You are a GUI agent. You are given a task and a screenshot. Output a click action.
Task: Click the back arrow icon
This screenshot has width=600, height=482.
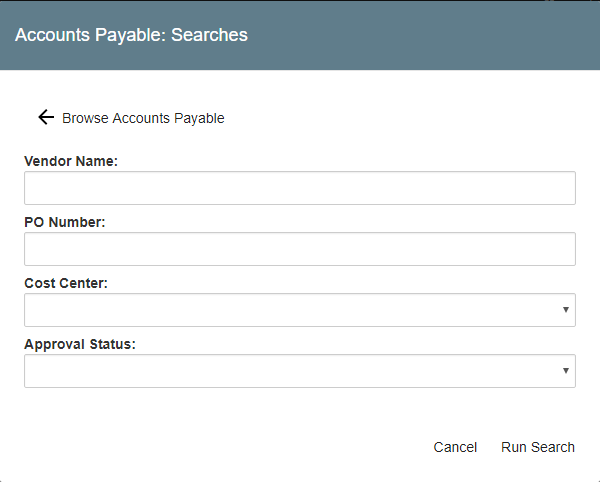click(x=45, y=117)
